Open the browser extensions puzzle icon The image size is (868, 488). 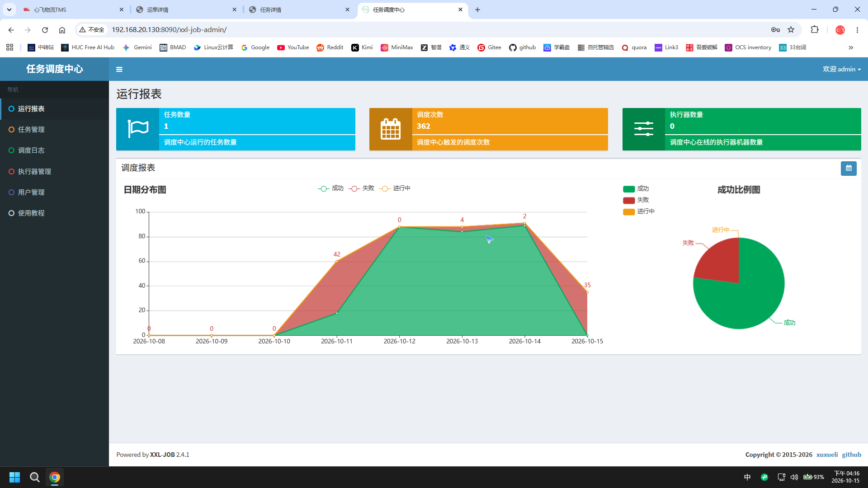point(815,30)
